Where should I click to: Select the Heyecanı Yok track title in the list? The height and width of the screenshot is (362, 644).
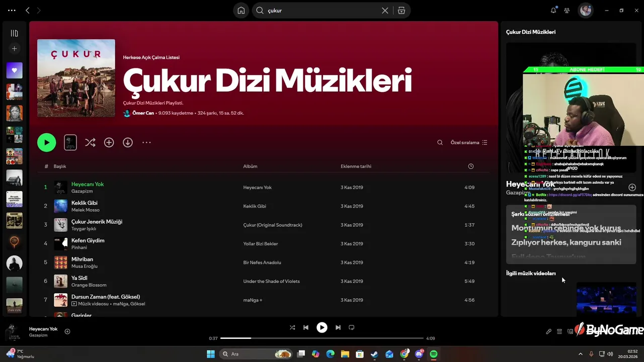88,184
